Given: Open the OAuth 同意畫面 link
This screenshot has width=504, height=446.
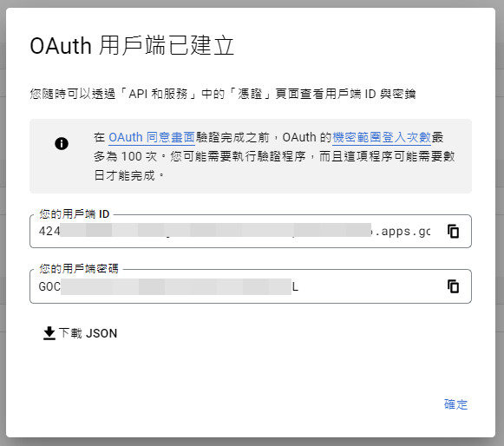Looking at the screenshot, I should click(x=152, y=137).
